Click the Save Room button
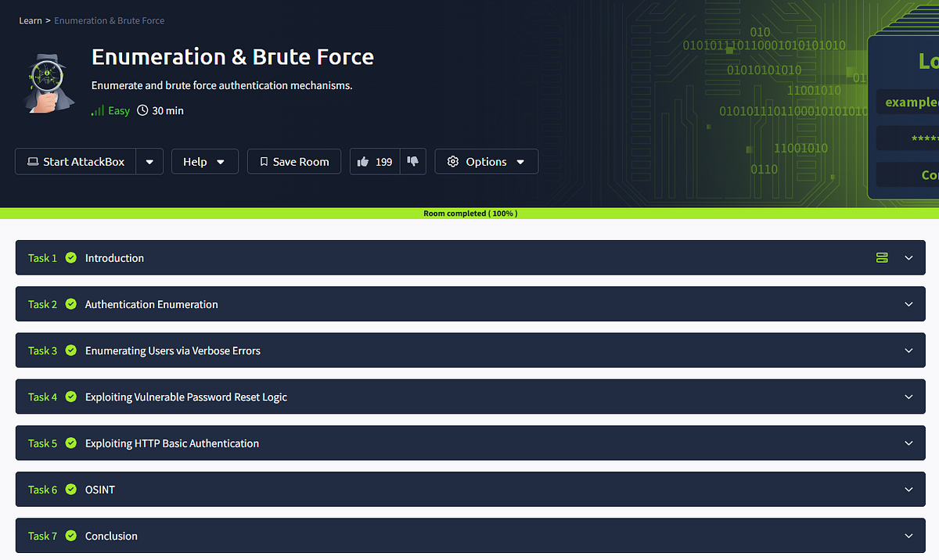 pyautogui.click(x=293, y=161)
